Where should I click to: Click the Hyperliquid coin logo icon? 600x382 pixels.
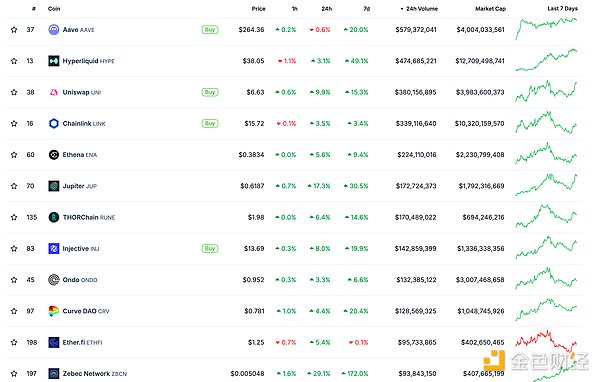click(x=54, y=61)
